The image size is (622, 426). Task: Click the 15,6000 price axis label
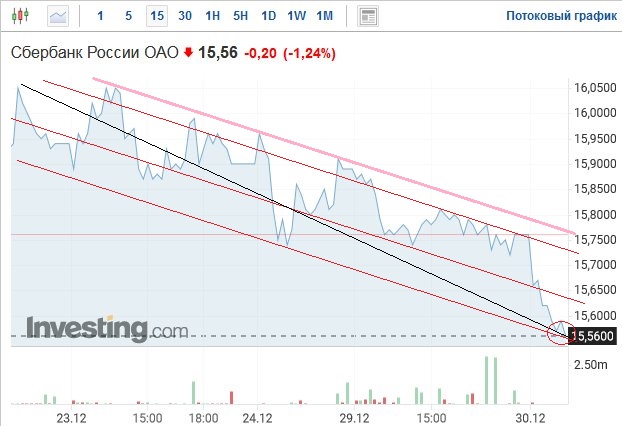(x=595, y=315)
